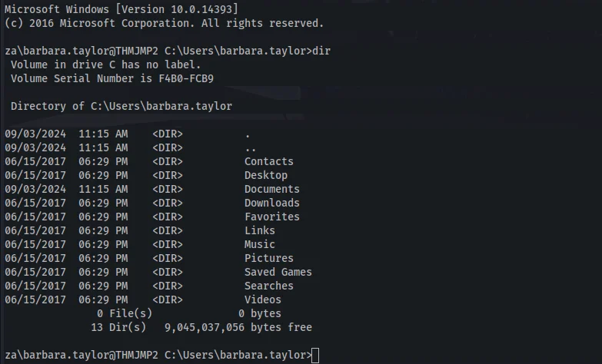The width and height of the screenshot is (602, 364).
Task: Select the Links directory name
Action: click(x=260, y=230)
